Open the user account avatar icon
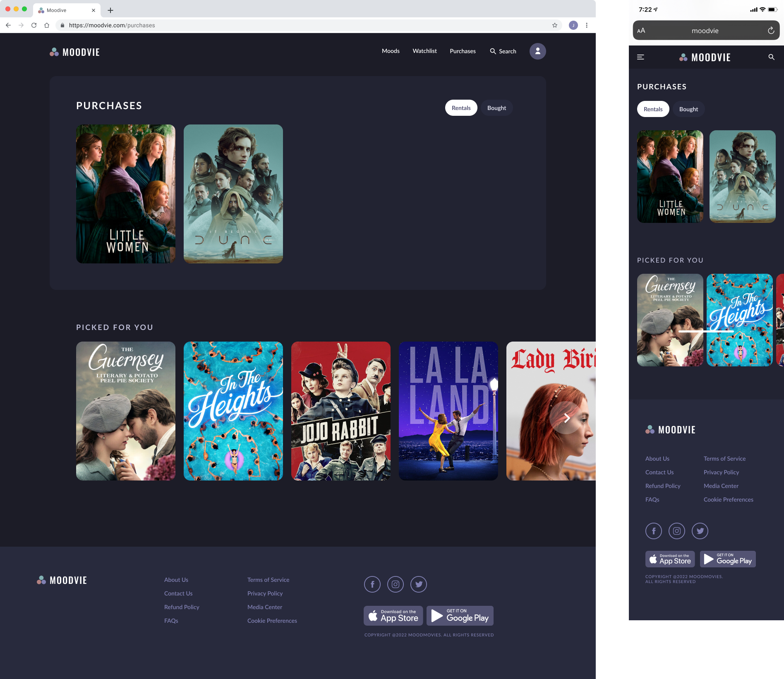This screenshot has width=784, height=679. pyautogui.click(x=538, y=51)
